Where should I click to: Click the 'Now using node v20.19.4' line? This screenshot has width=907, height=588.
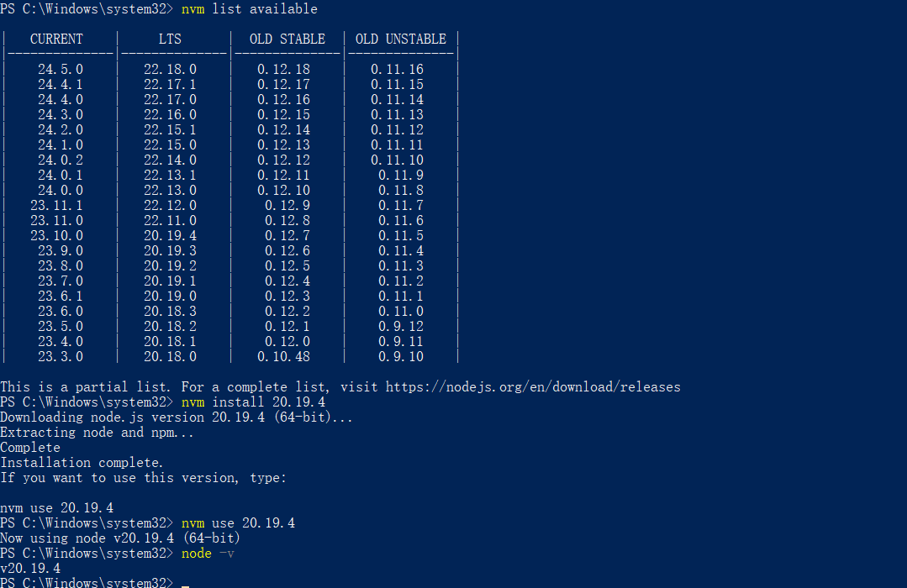[120, 538]
